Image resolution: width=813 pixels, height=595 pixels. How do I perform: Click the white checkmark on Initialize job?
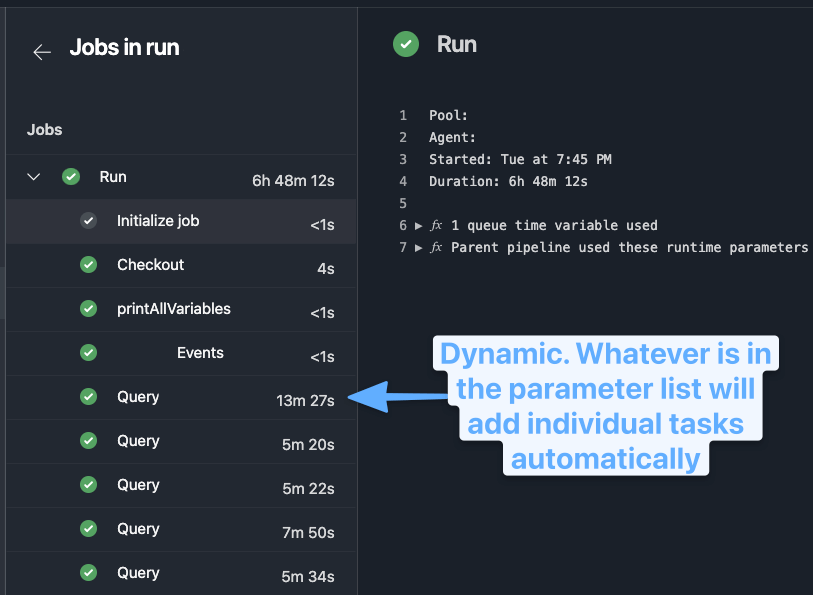click(88, 221)
